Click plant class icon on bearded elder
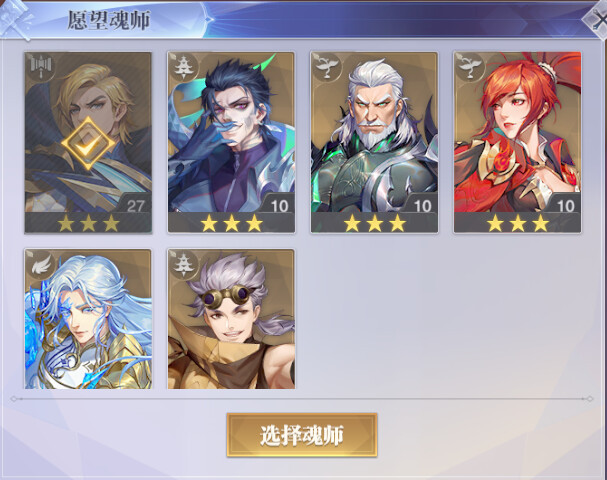Screen dimensions: 607x480 pos(326,68)
